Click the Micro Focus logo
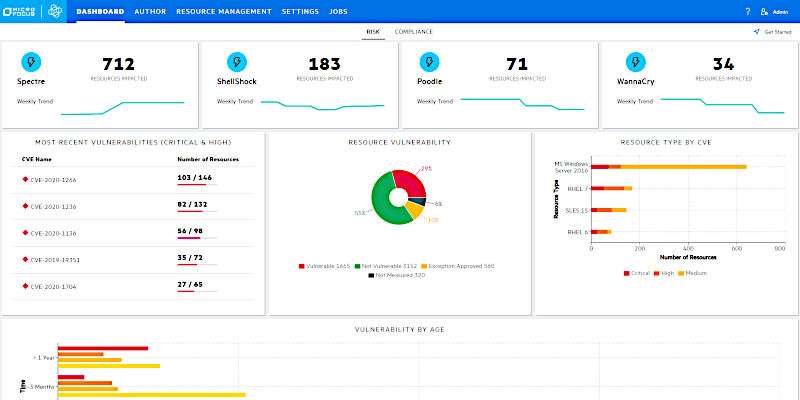Viewport: 800px width, 400px height. coord(20,11)
